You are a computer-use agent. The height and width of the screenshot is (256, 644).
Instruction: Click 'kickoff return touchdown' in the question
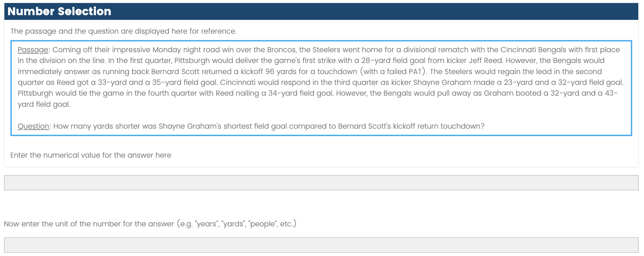(x=439, y=126)
